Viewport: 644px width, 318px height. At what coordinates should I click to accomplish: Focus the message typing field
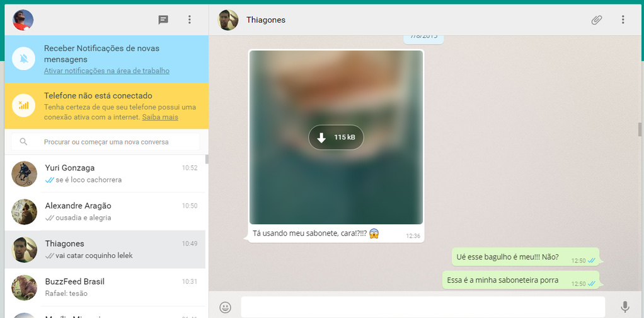(423, 307)
